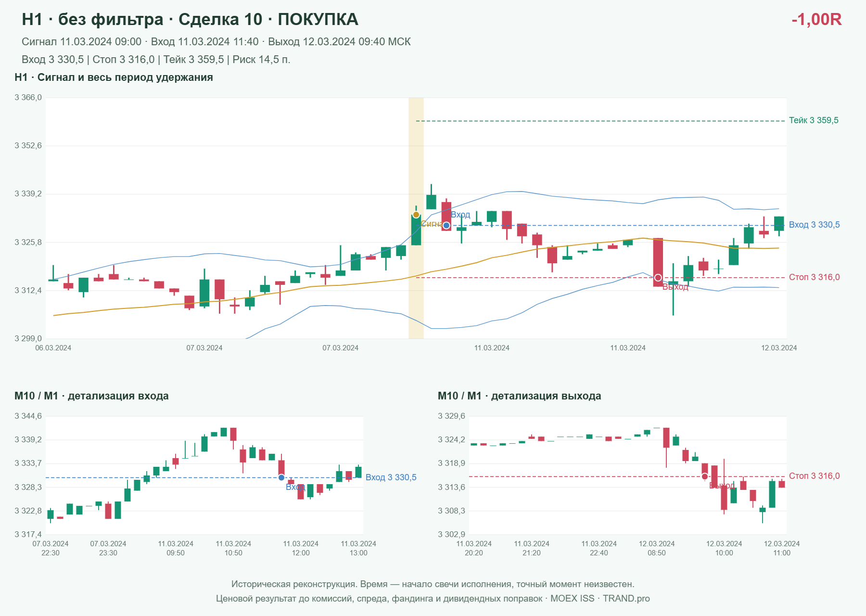Click the exit chart time label 12.03.2024 10:00
866x616 pixels.
pos(724,548)
